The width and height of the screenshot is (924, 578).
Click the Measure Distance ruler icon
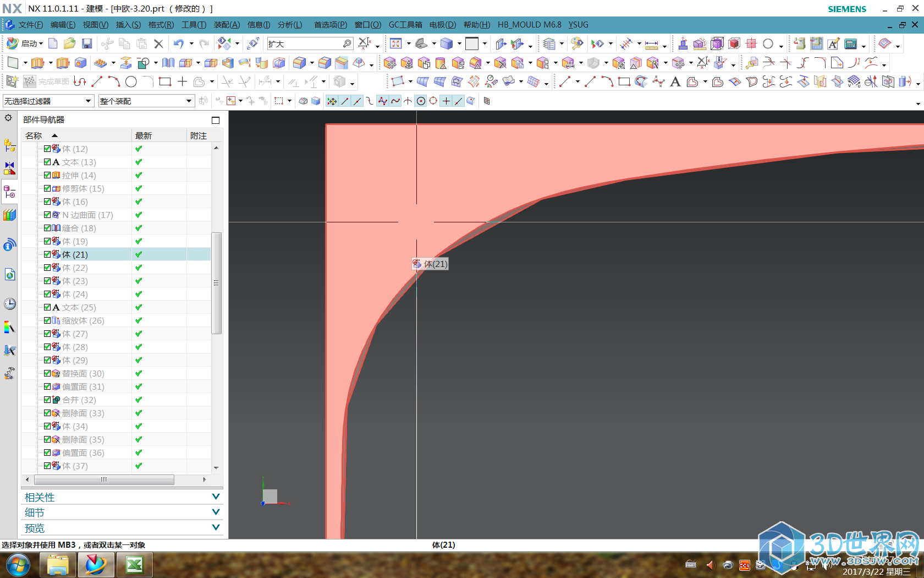coord(652,44)
